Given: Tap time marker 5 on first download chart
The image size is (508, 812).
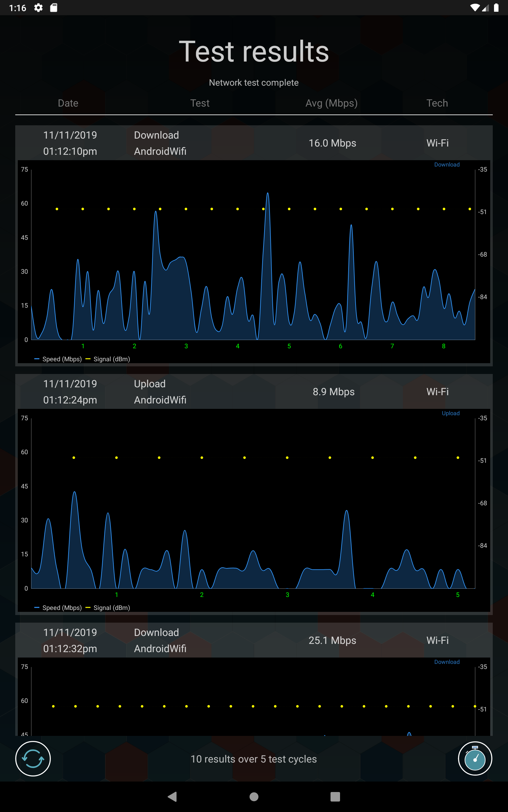Looking at the screenshot, I should (289, 346).
